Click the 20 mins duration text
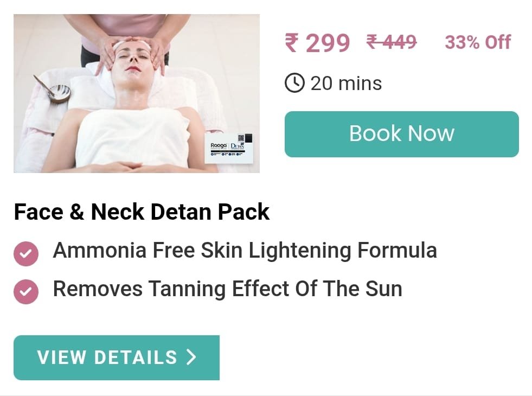The width and height of the screenshot is (532, 396). [x=346, y=84]
